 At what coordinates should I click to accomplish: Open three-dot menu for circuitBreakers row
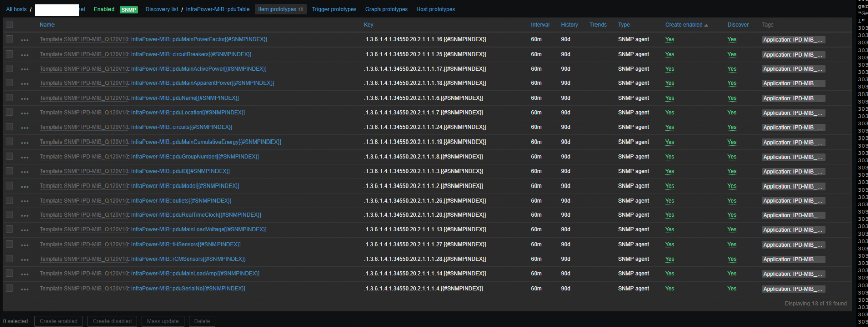(25, 55)
